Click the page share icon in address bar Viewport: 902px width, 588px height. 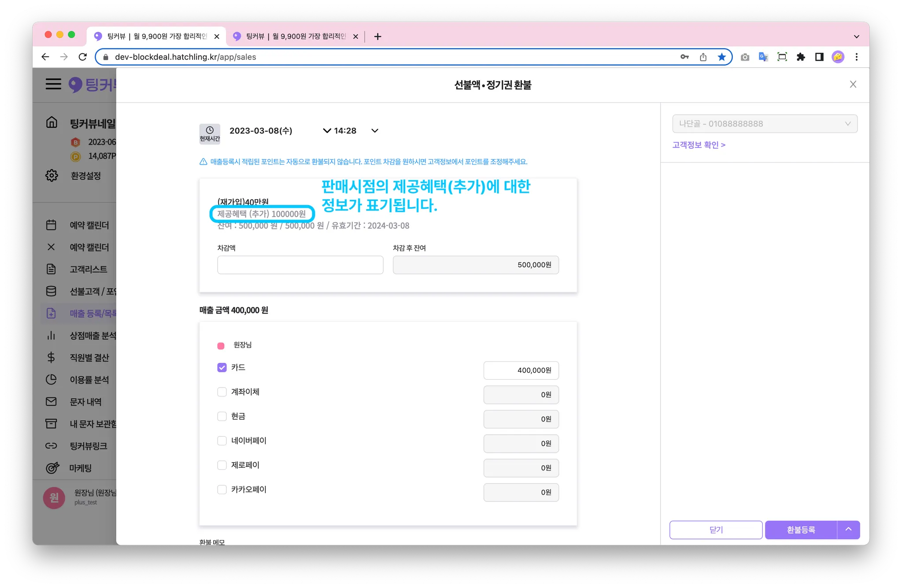(703, 57)
